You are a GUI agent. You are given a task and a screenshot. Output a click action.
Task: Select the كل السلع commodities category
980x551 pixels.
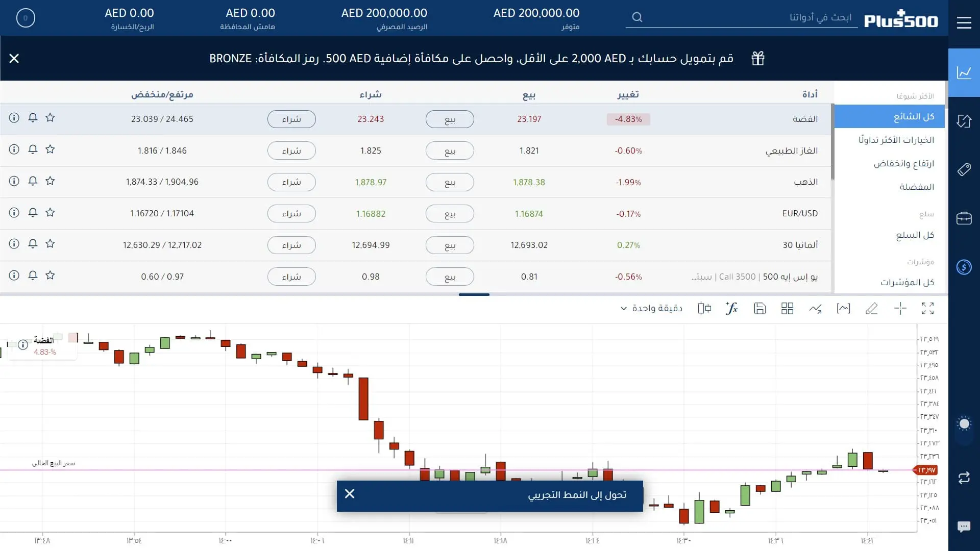[x=915, y=235]
